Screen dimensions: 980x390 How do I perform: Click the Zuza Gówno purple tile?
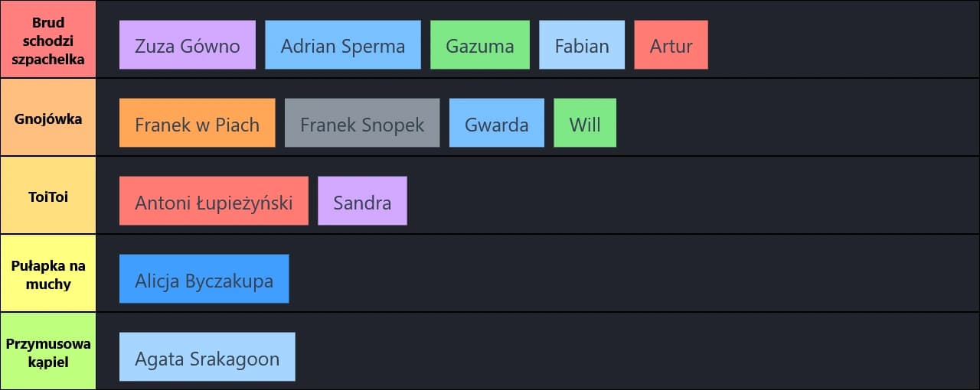point(188,45)
